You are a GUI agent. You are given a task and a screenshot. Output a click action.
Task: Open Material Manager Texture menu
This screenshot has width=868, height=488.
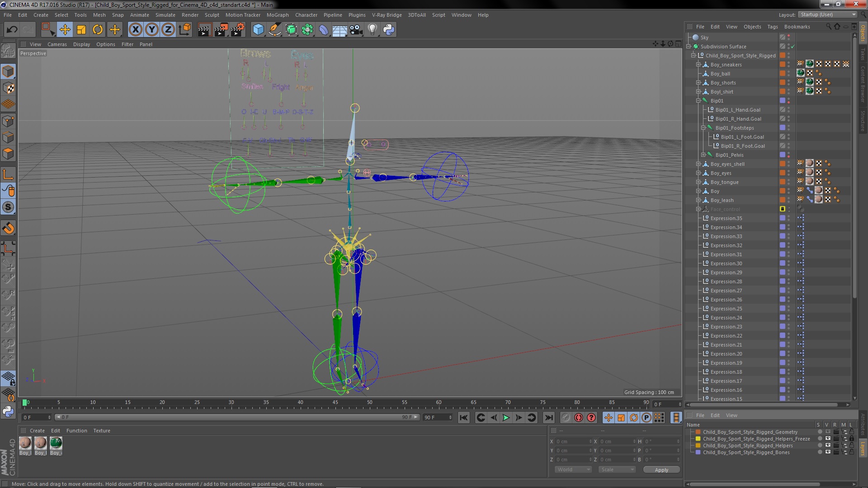(102, 431)
